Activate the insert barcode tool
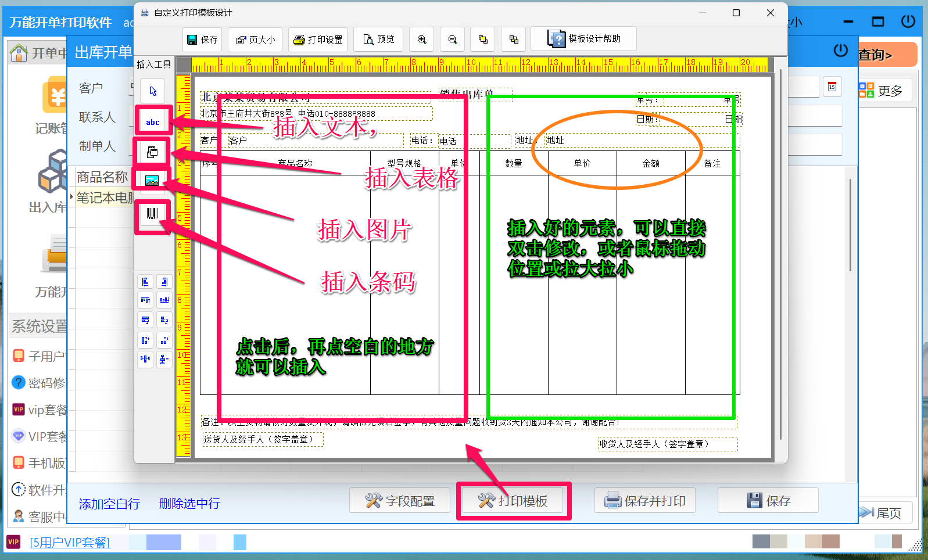The width and height of the screenshot is (928, 560). pos(152,214)
